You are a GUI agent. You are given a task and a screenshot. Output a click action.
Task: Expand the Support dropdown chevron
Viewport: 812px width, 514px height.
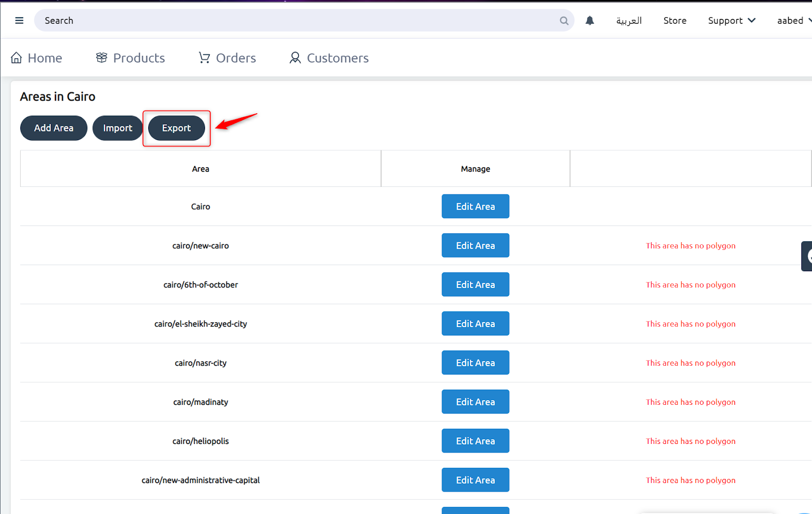coord(752,20)
